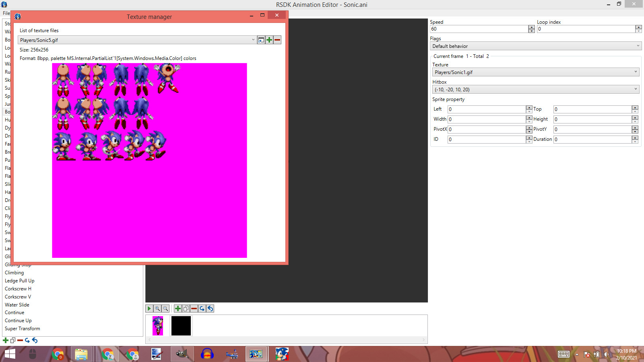Increase the Top sprite property value
644x362 pixels.
coord(635,107)
